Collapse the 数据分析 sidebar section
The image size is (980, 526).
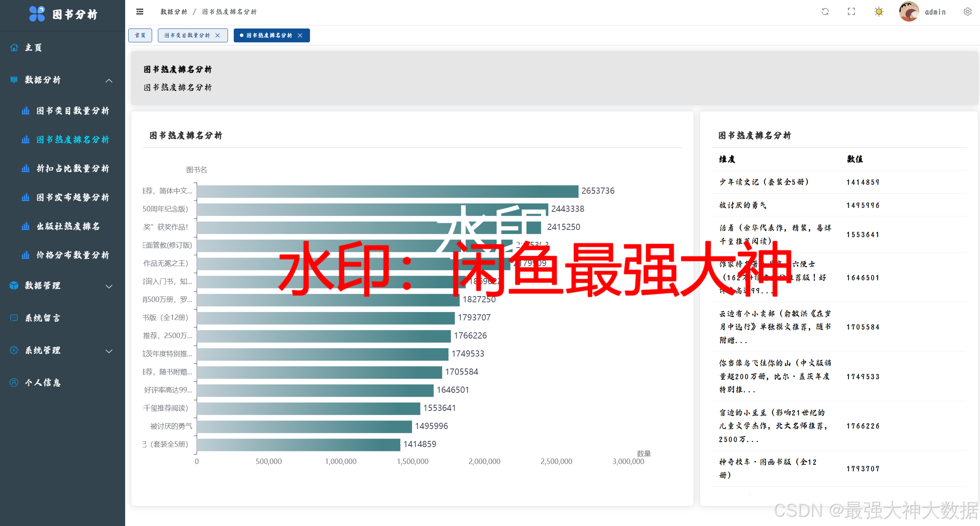[109, 80]
